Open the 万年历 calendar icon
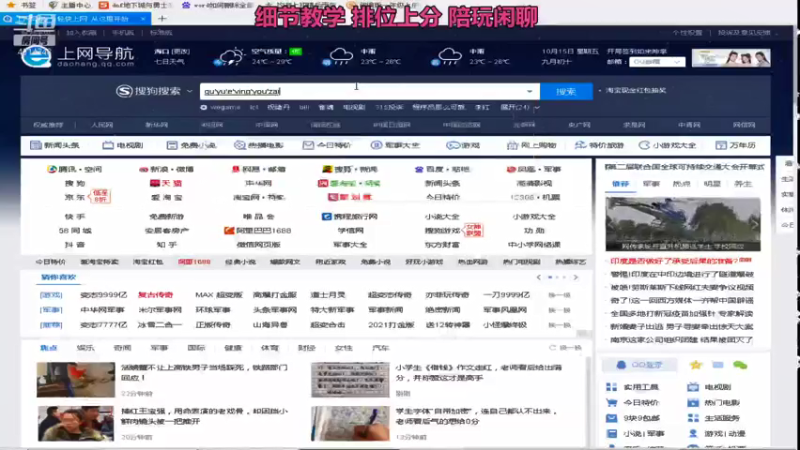800x450 pixels. point(721,145)
